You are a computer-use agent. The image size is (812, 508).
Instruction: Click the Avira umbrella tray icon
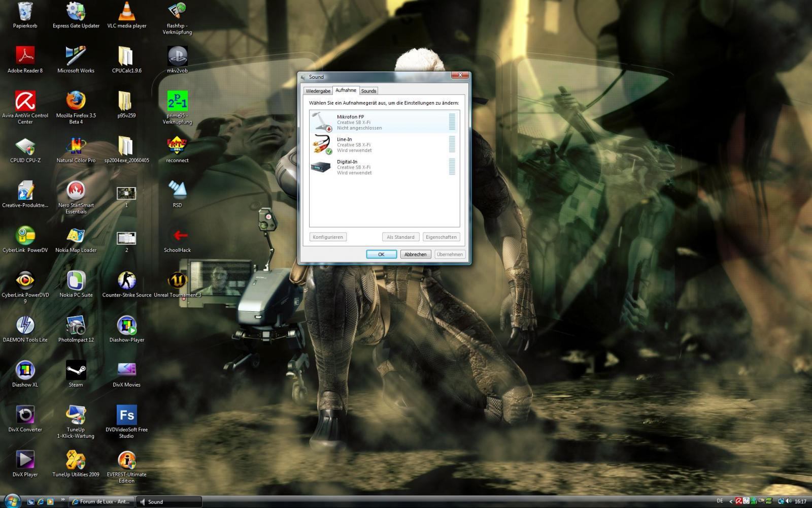pyautogui.click(x=739, y=501)
